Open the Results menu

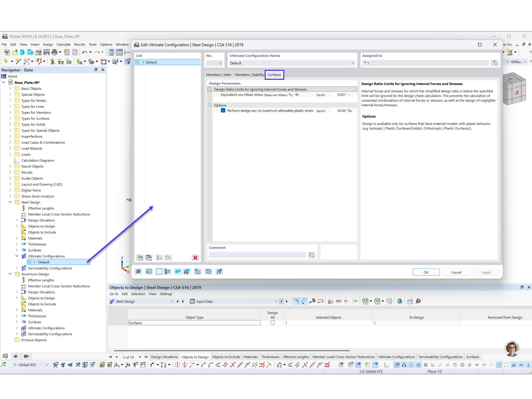click(79, 45)
